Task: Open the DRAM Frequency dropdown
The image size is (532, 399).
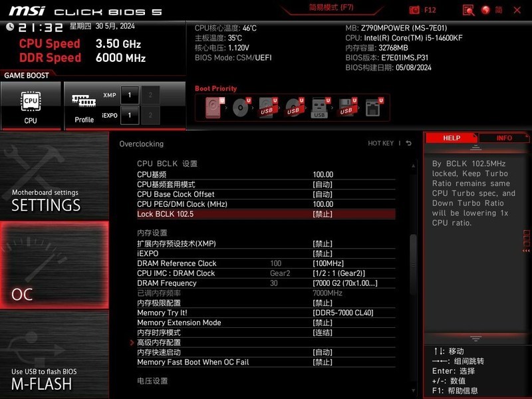Action: [344, 283]
